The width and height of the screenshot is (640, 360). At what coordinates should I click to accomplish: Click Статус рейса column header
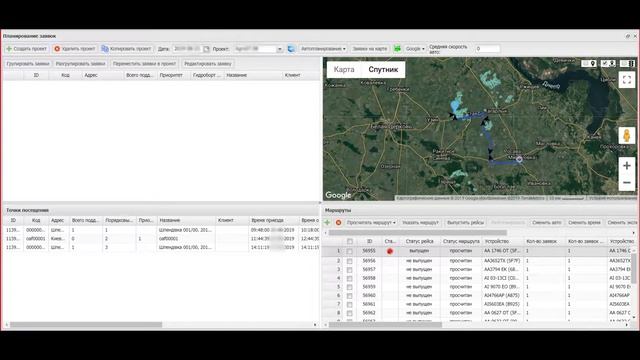click(x=419, y=242)
